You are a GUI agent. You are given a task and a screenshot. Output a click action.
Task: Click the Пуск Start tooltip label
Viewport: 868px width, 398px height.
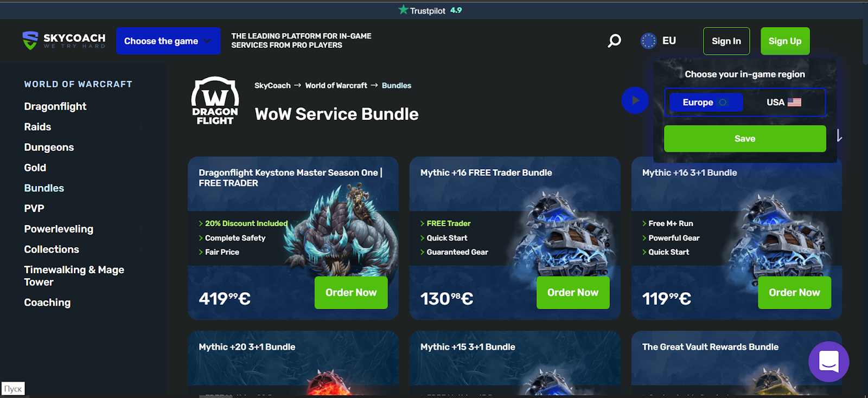pyautogui.click(x=13, y=389)
